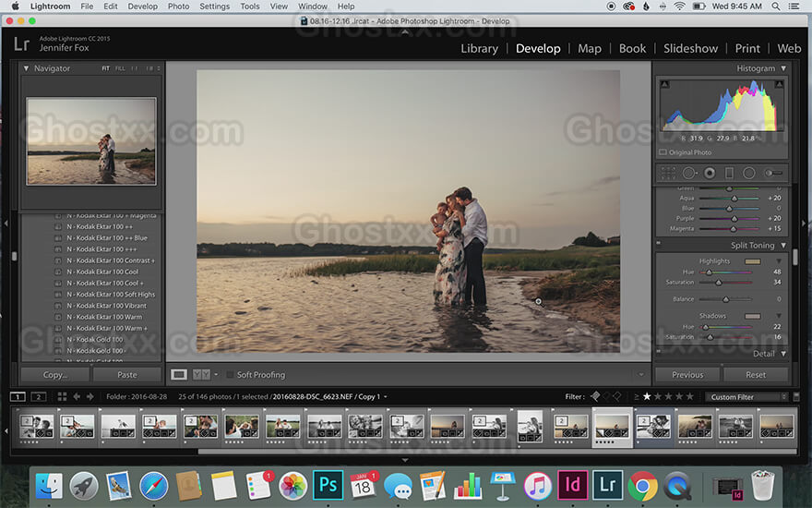Set Navigator zoom to FIT
This screenshot has width=812, height=508.
(x=105, y=68)
